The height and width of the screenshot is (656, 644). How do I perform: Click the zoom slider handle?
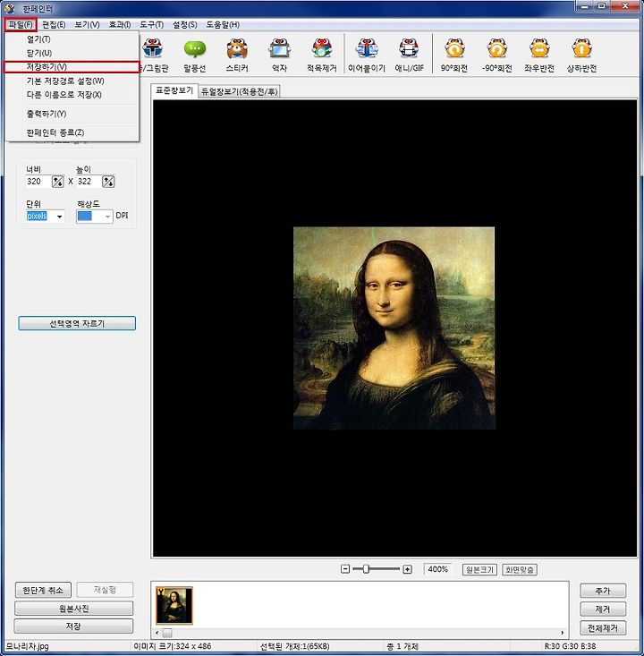[366, 569]
